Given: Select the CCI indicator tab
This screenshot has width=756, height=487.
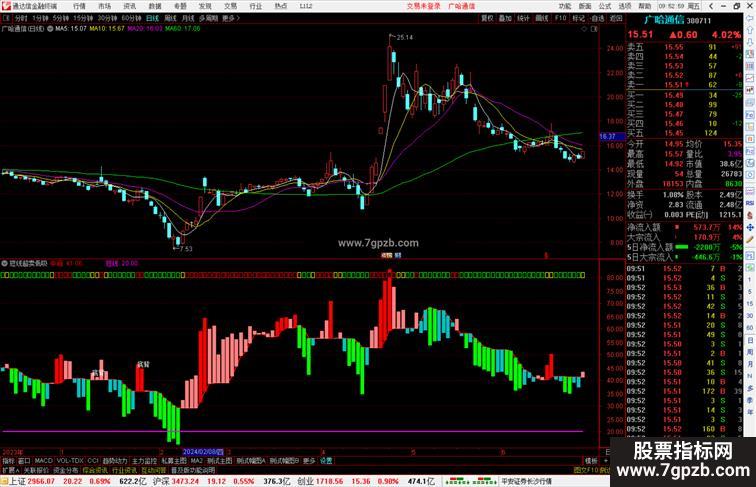Looking at the screenshot, I should coord(93,461).
